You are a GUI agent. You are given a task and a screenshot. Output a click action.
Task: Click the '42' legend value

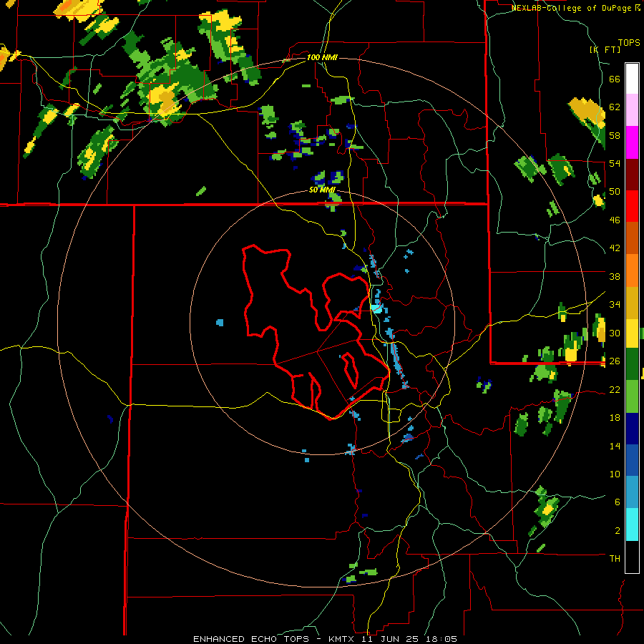click(615, 248)
